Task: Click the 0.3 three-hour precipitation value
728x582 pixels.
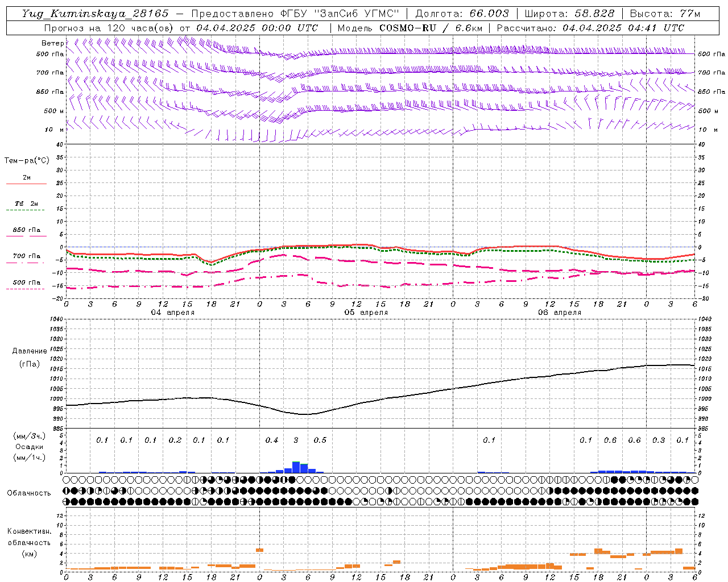Action: 659,440
